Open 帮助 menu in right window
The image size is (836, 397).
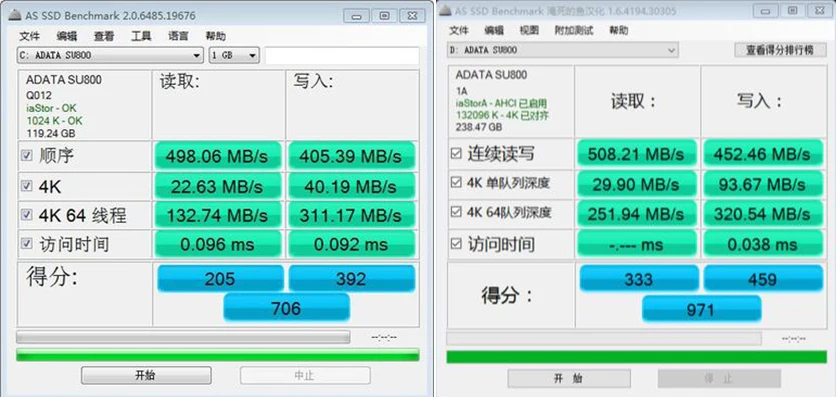tap(619, 30)
